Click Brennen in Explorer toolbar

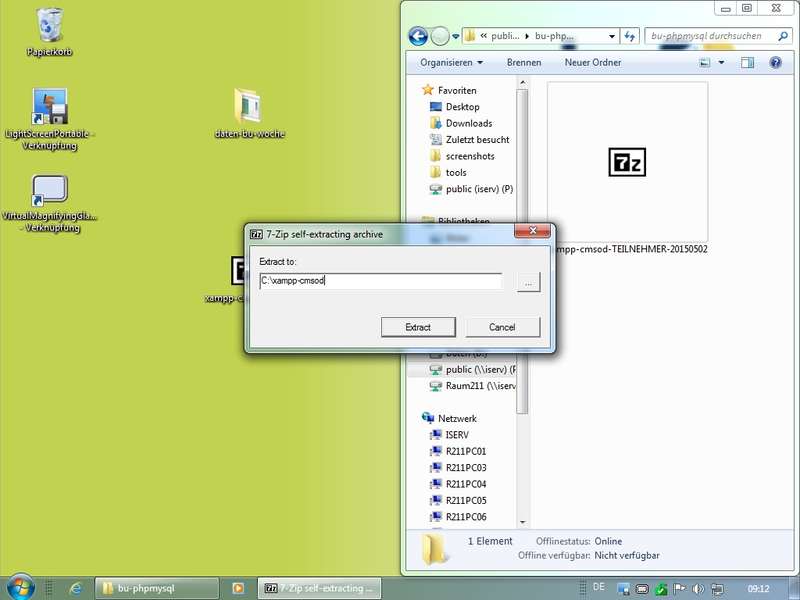pyautogui.click(x=524, y=62)
